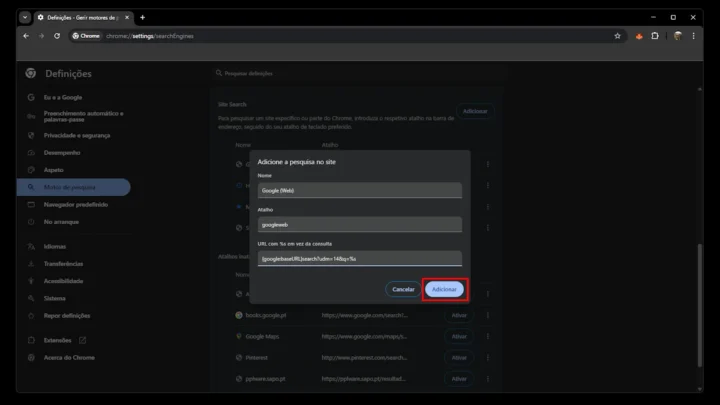Click the profile avatar icon in toolbar

tap(677, 36)
